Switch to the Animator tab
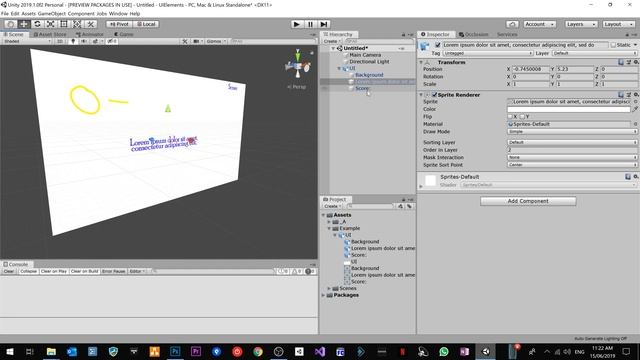This screenshot has width=640, height=360. point(90,34)
